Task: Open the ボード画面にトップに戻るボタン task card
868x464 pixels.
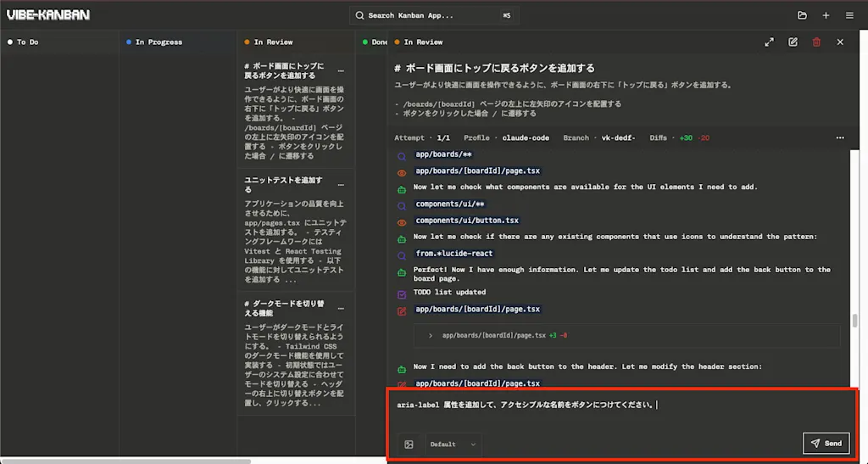Action: 296,111
